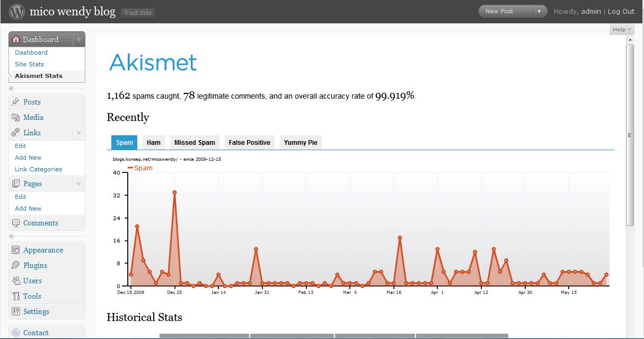Screen dimensions: 644x339
Task: Open Media via its camera icon
Action: click(x=15, y=117)
